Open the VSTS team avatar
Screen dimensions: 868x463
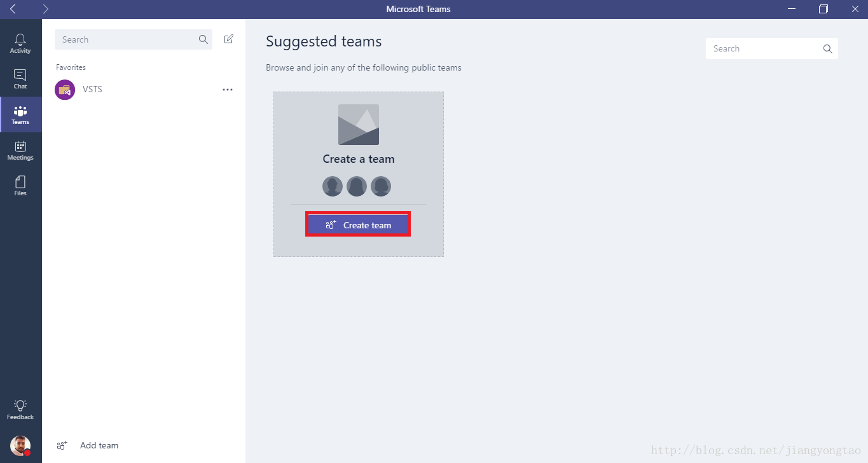pos(65,90)
